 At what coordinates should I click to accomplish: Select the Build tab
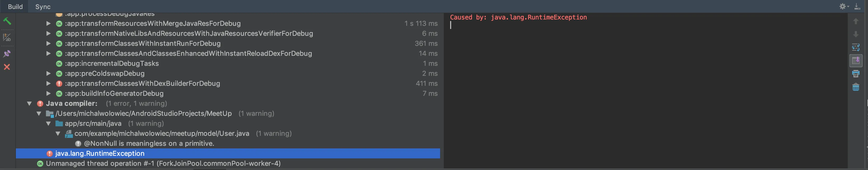[15, 7]
